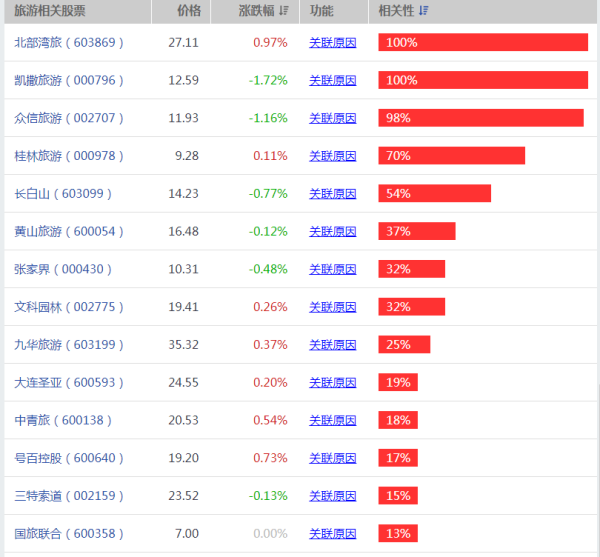Open 关联原因 link for 凯撒旅游
Viewport: 600px width, 557px height.
(333, 80)
